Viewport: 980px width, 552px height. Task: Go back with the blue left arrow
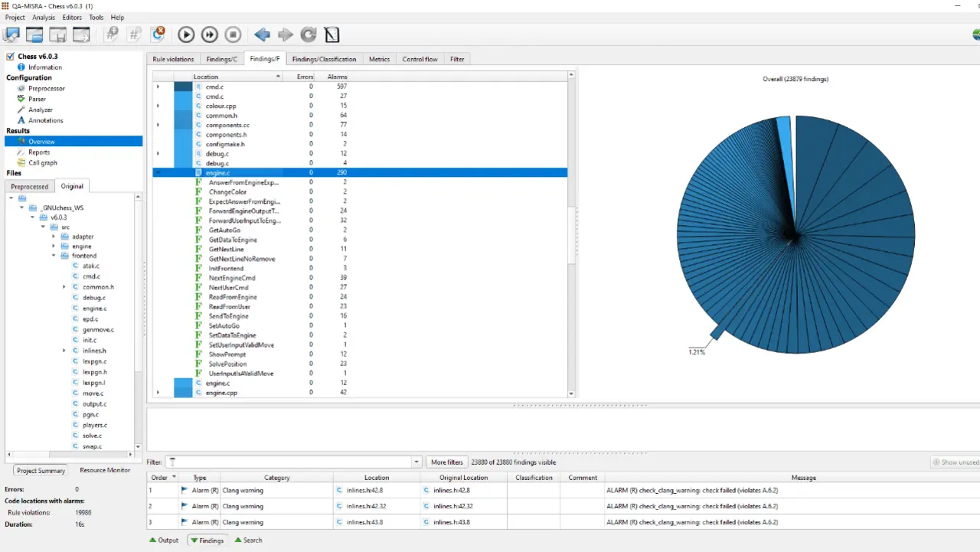pos(262,34)
